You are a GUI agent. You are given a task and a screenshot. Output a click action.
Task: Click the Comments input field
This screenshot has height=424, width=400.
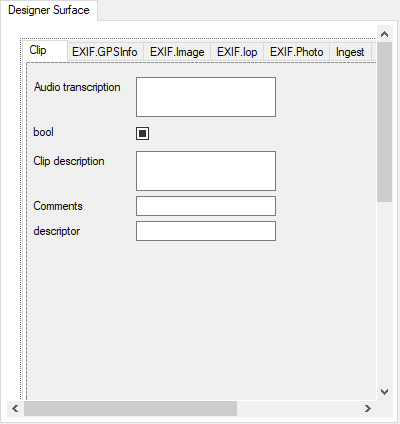(x=206, y=206)
